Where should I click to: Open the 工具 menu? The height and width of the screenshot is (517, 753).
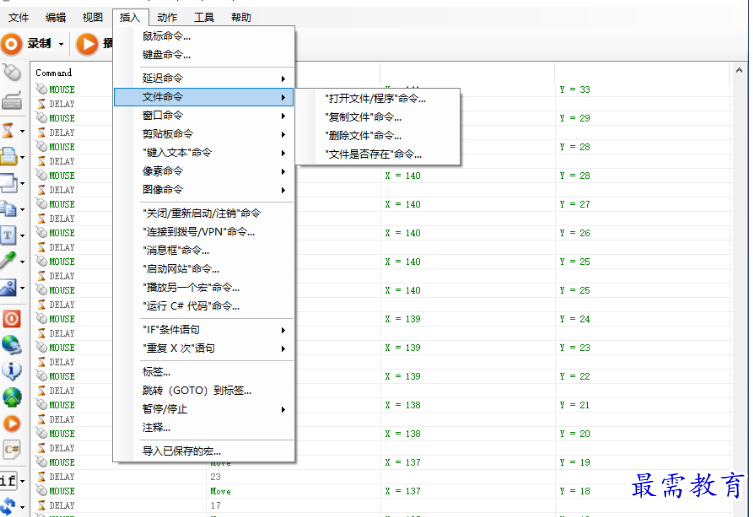204,18
